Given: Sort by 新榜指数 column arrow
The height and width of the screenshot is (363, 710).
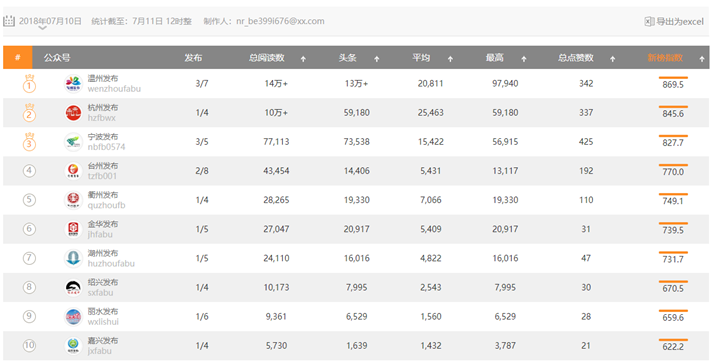Looking at the screenshot, I should pyautogui.click(x=702, y=59).
